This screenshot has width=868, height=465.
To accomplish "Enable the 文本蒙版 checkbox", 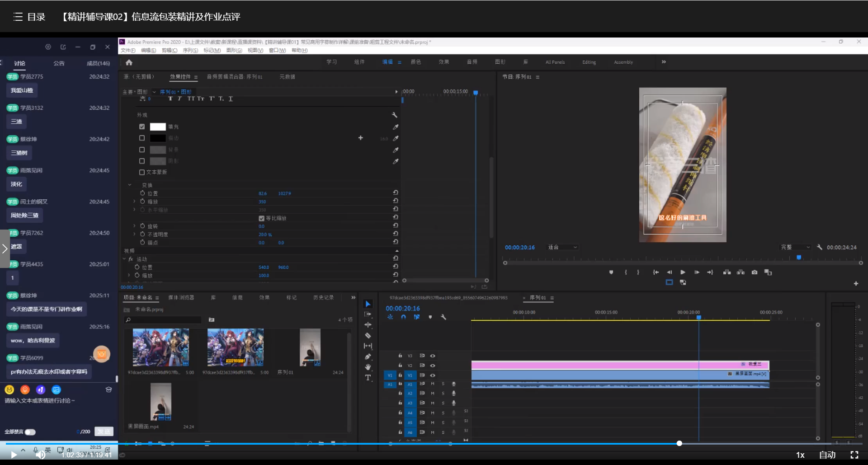I will (x=142, y=172).
